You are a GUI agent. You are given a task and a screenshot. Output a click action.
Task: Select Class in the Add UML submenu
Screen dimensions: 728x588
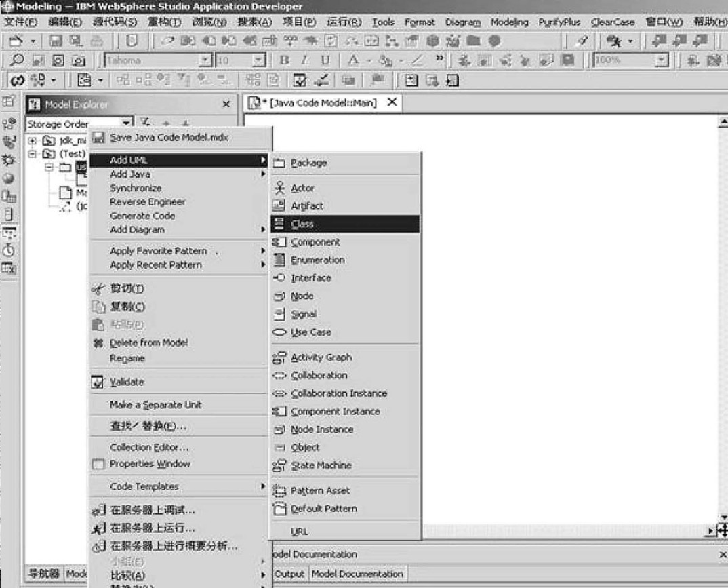click(302, 224)
